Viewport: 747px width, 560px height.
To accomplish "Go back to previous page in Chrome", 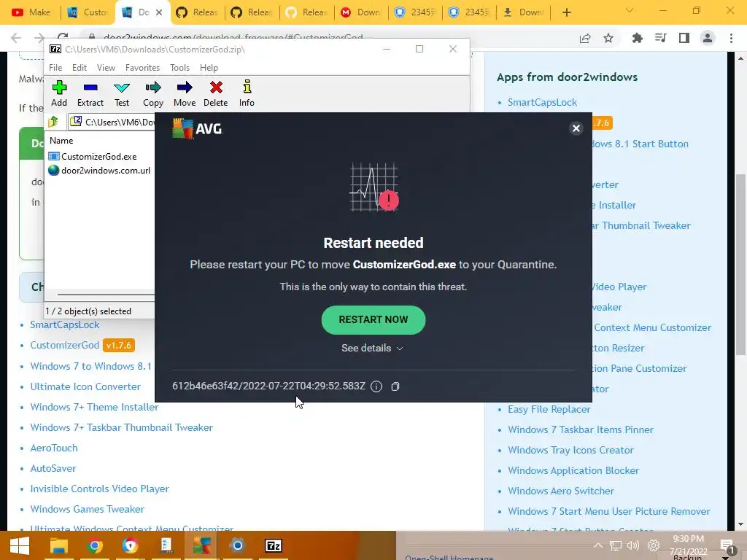I will [x=16, y=38].
